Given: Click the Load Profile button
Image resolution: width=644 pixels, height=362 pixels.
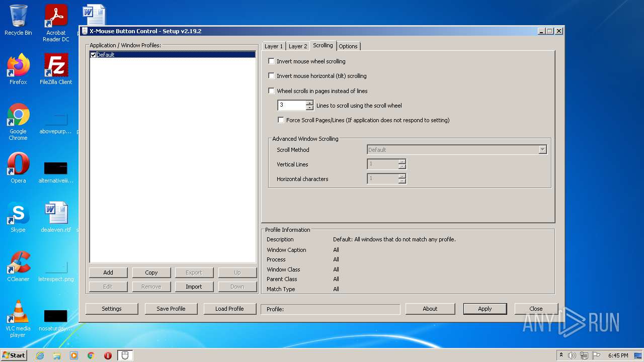Looking at the screenshot, I should pyautogui.click(x=229, y=309).
